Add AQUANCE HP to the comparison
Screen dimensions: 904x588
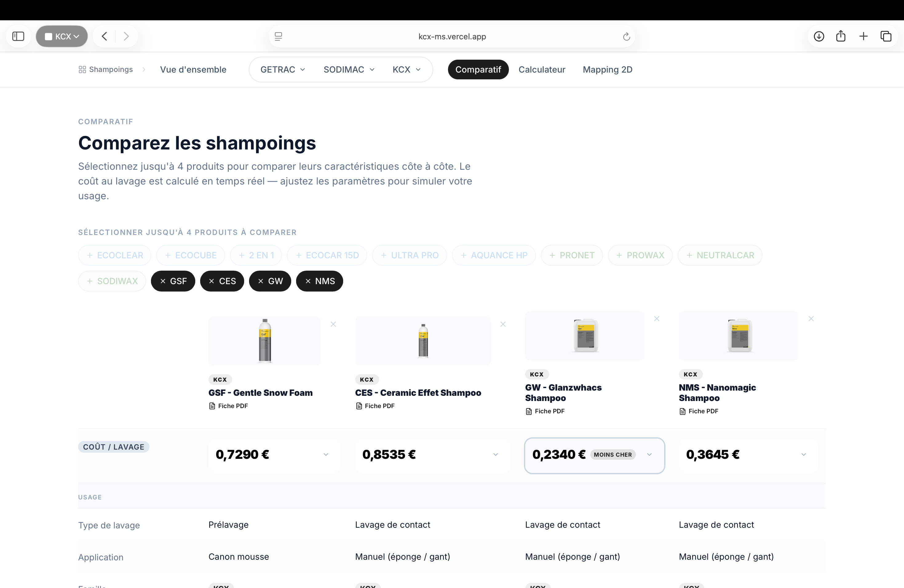(x=494, y=255)
